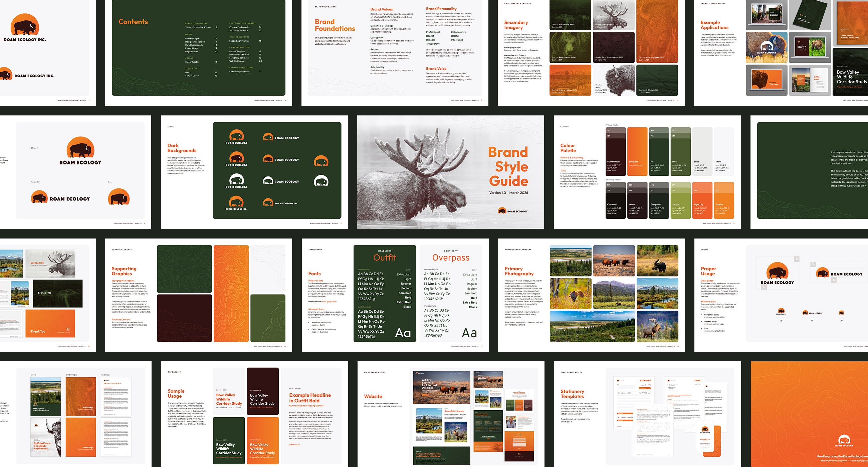868x467 pixels.
Task: Click the 'Secondary Imagery' heading
Action: coord(516,25)
